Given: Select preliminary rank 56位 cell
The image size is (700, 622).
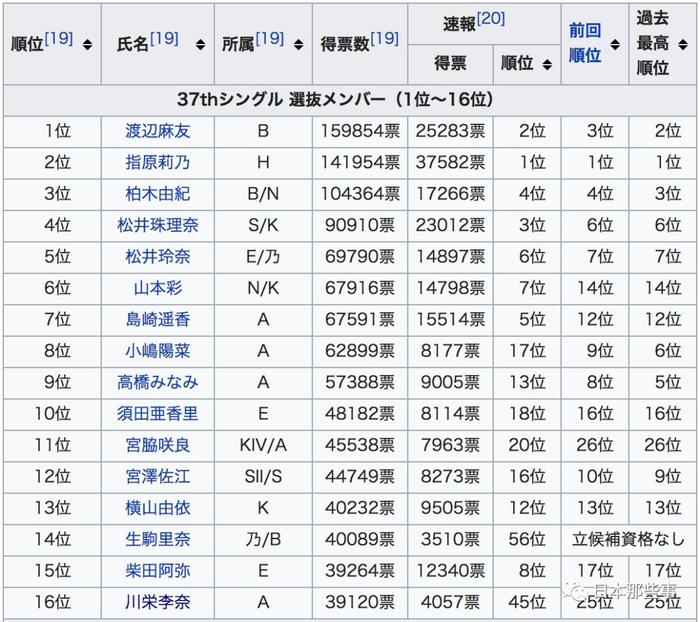Looking at the screenshot, I should click(x=527, y=540).
